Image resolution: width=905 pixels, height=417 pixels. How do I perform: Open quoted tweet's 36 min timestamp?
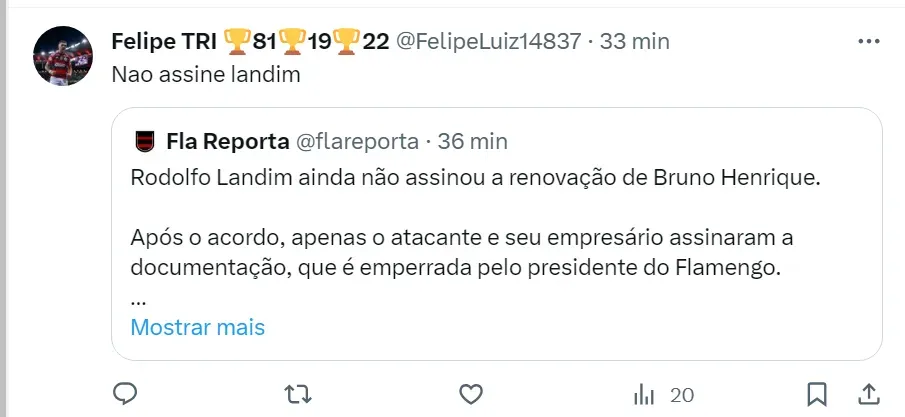click(x=472, y=140)
